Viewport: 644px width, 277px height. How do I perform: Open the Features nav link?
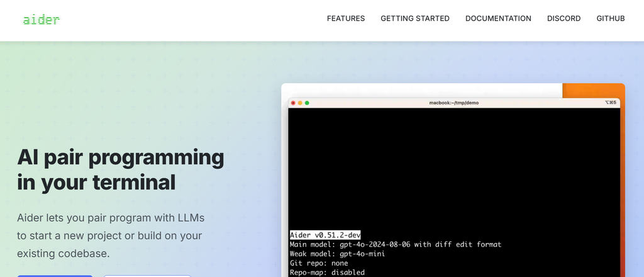point(346,18)
